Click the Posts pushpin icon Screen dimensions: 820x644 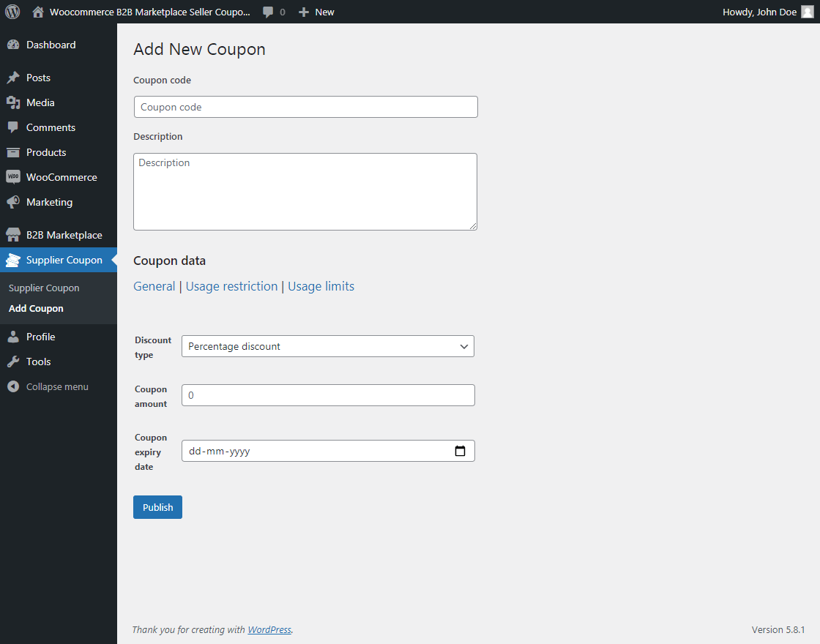(13, 78)
